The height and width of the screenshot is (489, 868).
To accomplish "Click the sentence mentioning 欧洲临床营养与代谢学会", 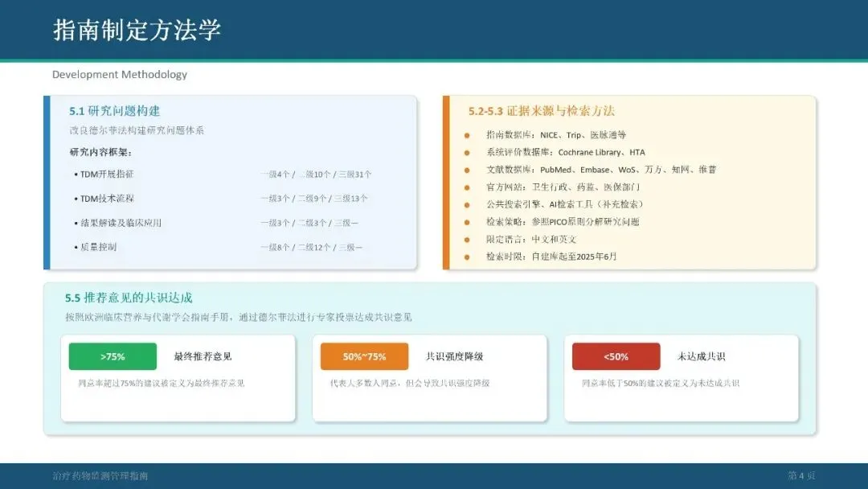I will coord(239,318).
